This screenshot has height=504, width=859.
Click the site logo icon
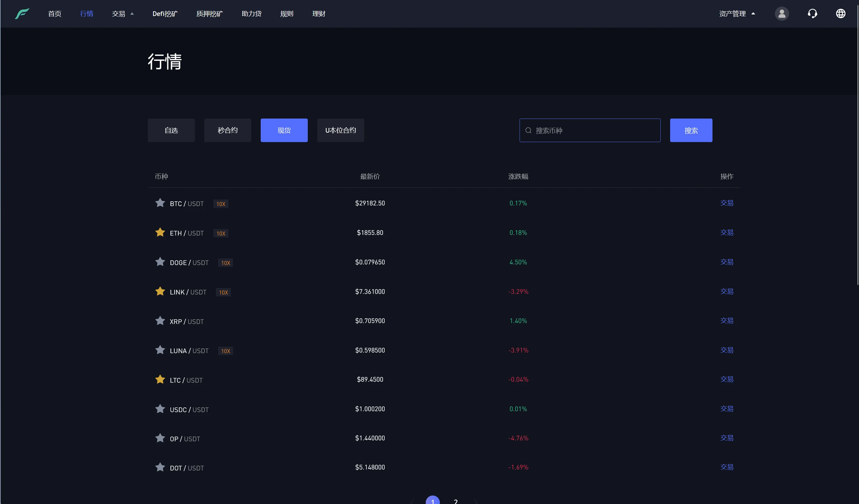coord(22,13)
